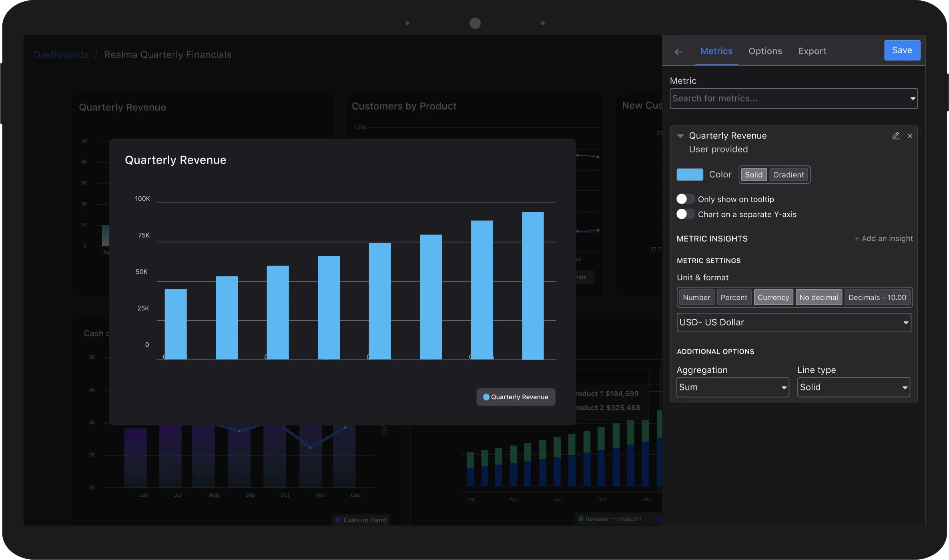The image size is (949, 560).
Task: Open the USD- US Dollar currency dropdown
Action: [x=793, y=322]
